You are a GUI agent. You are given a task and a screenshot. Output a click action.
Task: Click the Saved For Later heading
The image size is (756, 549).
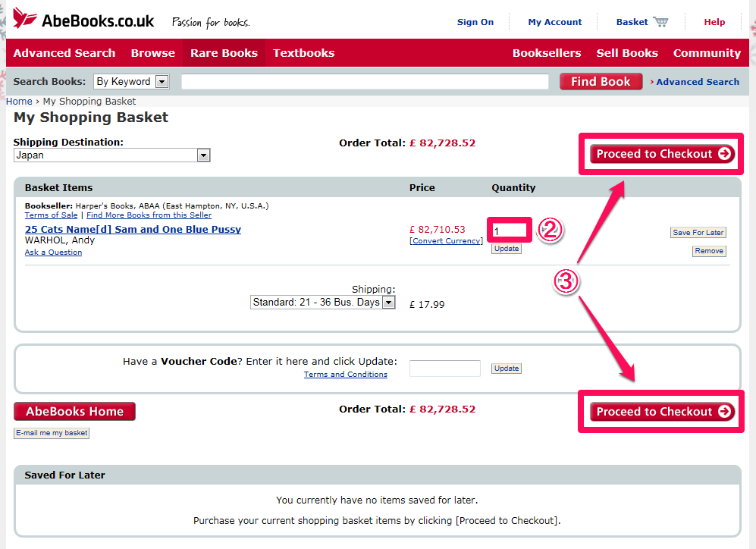point(64,475)
